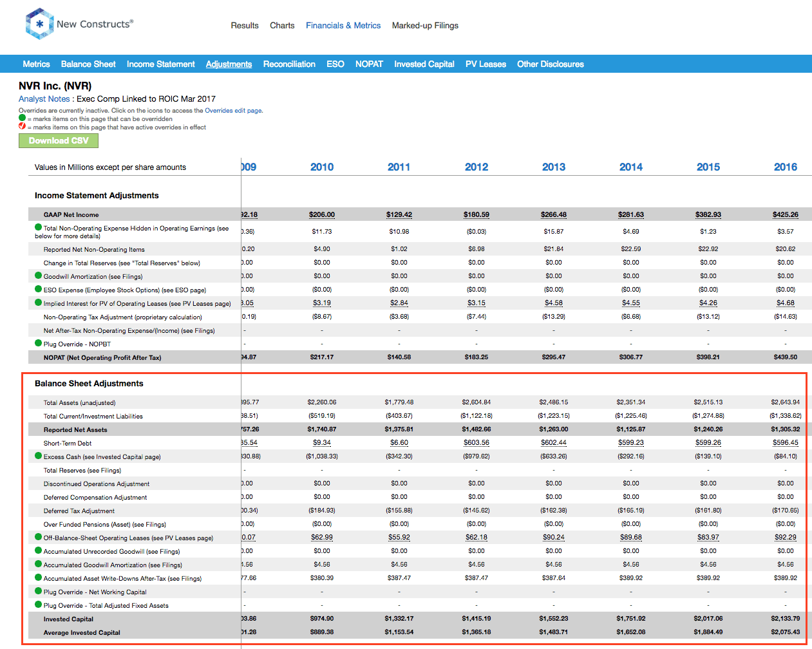The width and height of the screenshot is (812, 649).
Task: Click 2015 Implied Interest value $4.26
Action: (708, 303)
